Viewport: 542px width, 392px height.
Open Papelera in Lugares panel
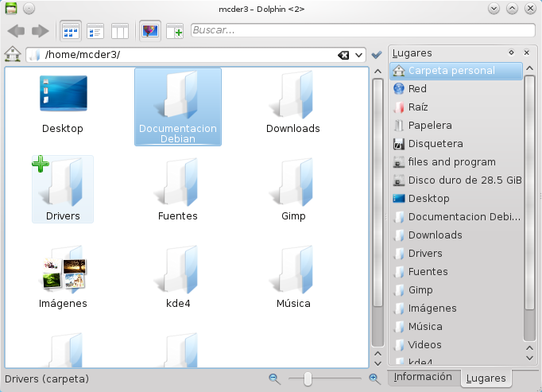456,126
